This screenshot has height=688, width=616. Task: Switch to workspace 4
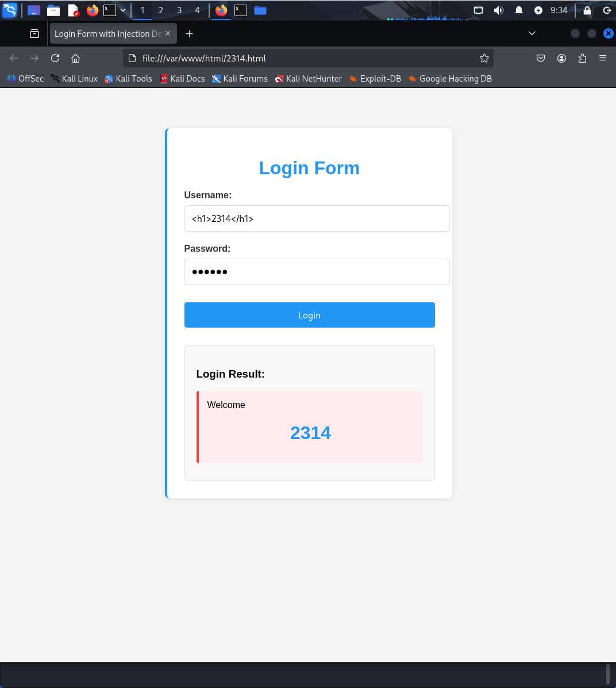click(x=198, y=10)
